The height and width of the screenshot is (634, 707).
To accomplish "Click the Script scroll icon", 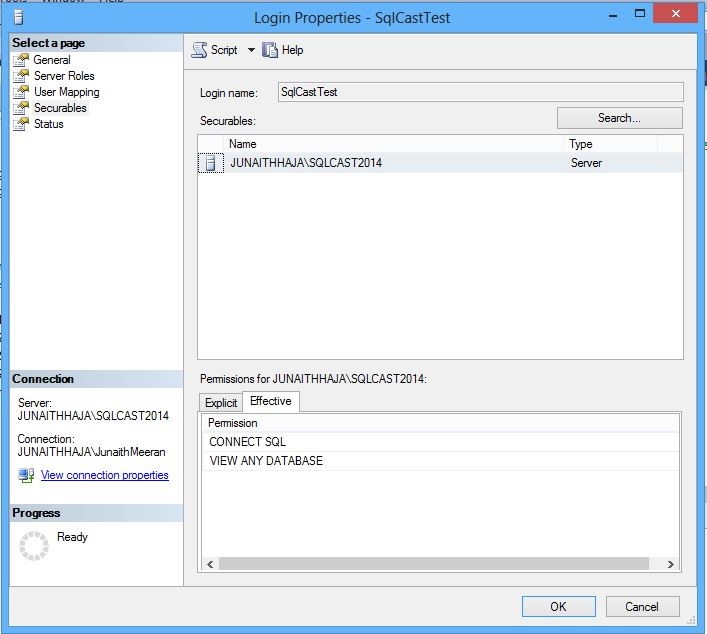I will [x=199, y=50].
